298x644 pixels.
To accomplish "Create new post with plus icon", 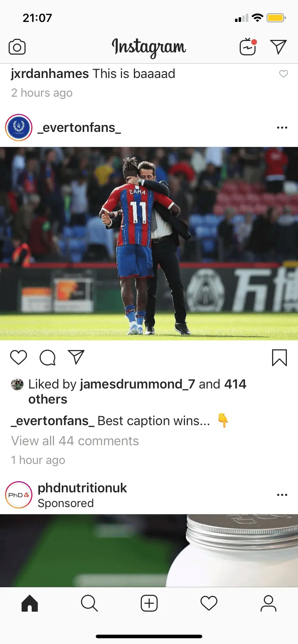I will pyautogui.click(x=149, y=603).
